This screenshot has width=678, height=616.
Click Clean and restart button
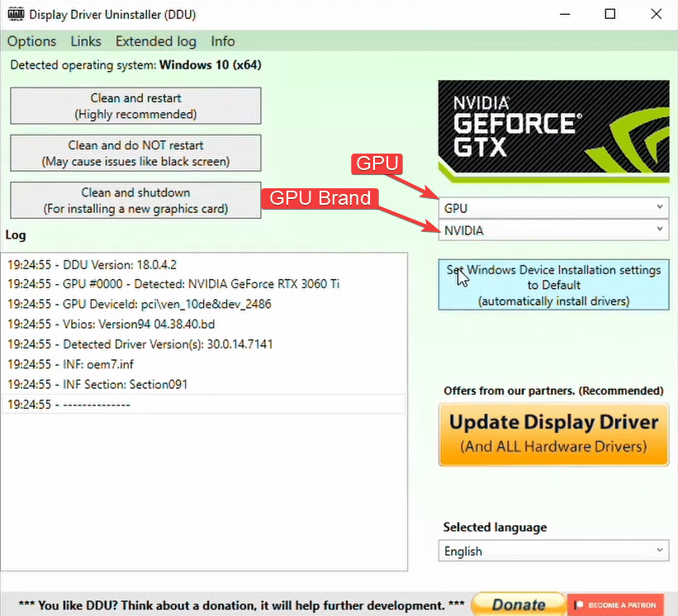coord(135,106)
